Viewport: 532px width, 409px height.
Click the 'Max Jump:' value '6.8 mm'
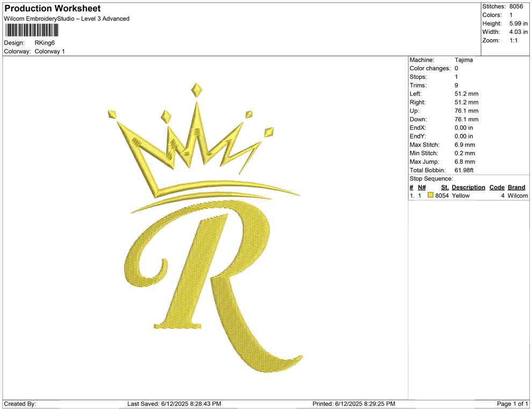pyautogui.click(x=465, y=162)
